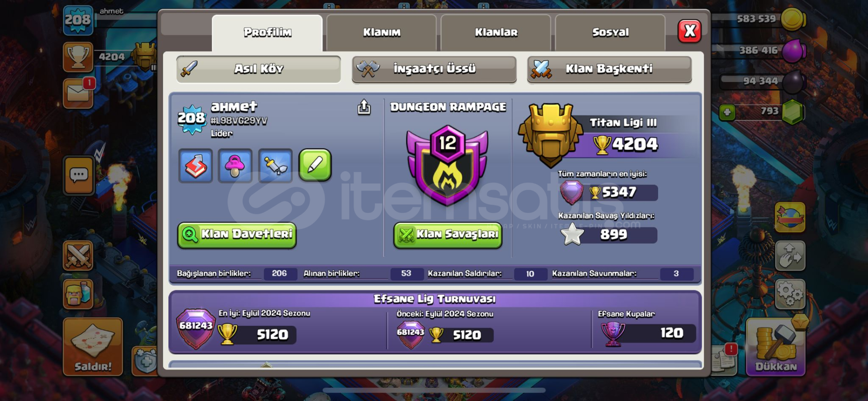Screen dimensions: 868x401
Task: Open the chat speech bubble icon
Action: pos(79,175)
